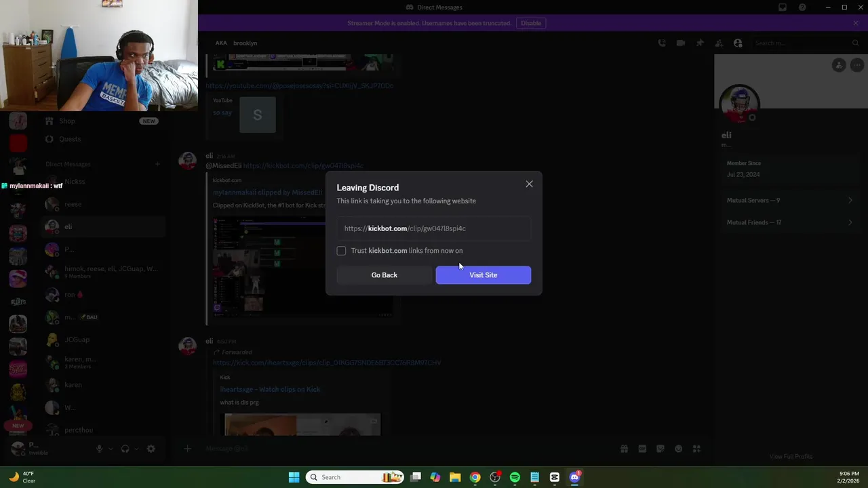Toggle the user profile panel icon
Image resolution: width=868 pixels, height=488 pixels.
tap(738, 43)
